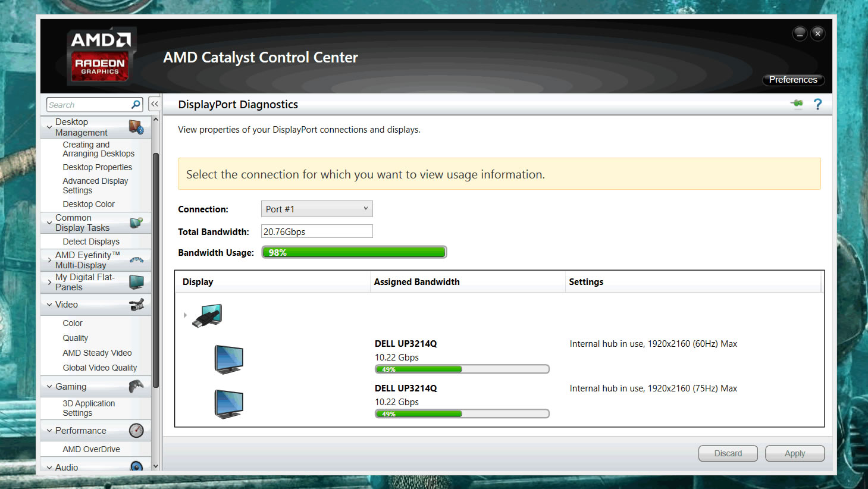Image resolution: width=868 pixels, height=489 pixels.
Task: Collapse the Performance section
Action: [49, 431]
